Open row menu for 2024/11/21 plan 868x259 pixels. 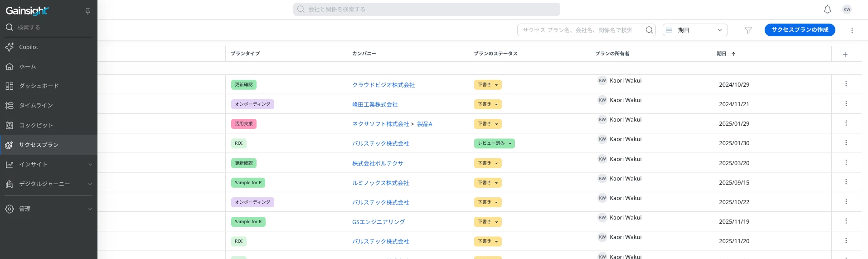[x=846, y=103]
